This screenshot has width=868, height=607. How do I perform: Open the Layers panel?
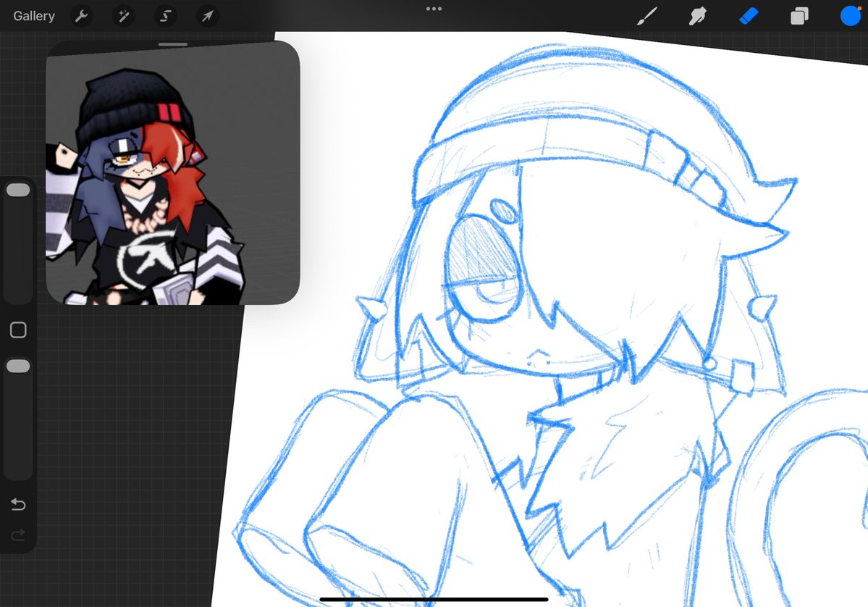pos(799,16)
